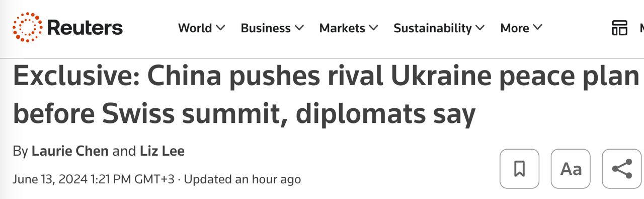Open author Laurie Chen's profile link
Image resolution: width=644 pixels, height=199 pixels.
70,151
